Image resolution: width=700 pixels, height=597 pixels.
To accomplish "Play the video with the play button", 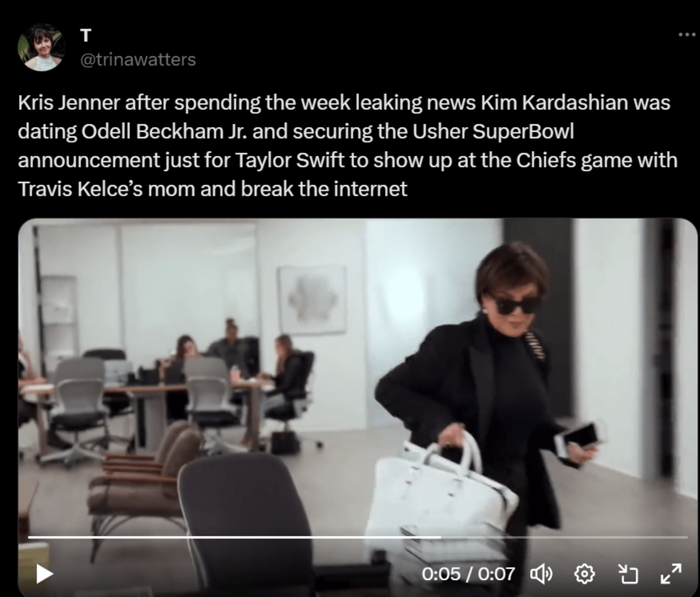I will [44, 574].
